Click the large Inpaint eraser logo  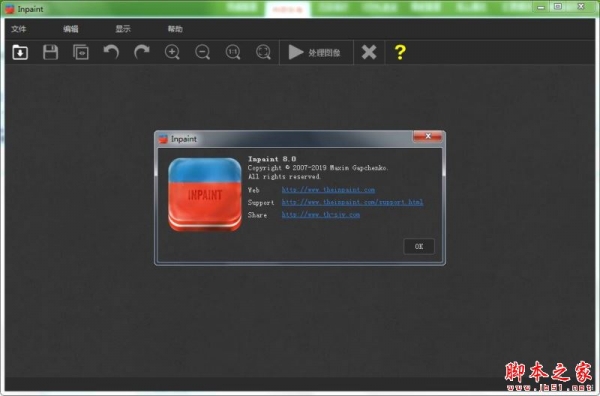click(205, 194)
